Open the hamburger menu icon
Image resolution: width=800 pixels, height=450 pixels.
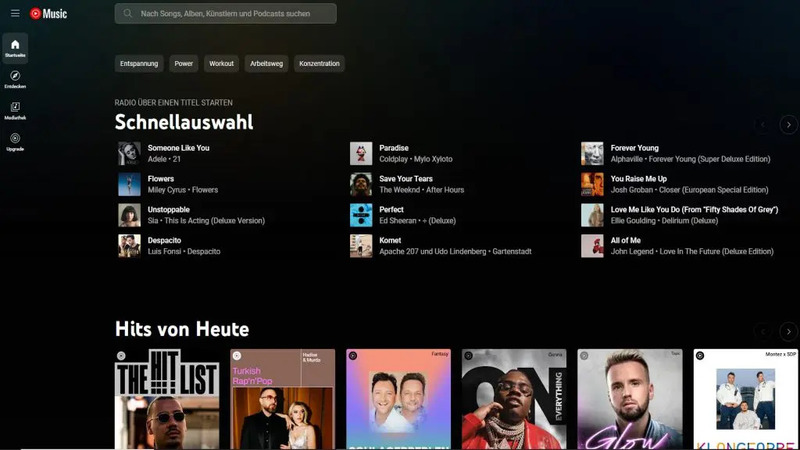coord(15,13)
